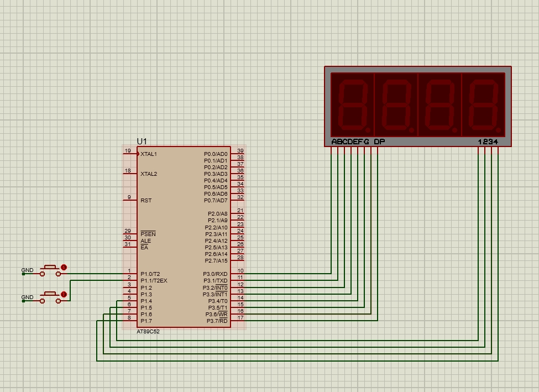
Task: Click pin number 17 beside P3.7/RD
Action: click(240, 317)
